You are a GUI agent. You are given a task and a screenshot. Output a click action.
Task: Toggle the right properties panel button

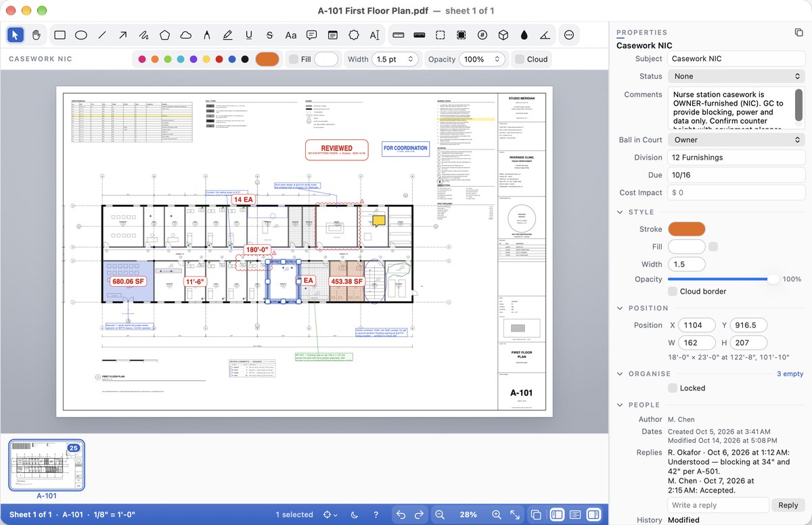(x=593, y=515)
